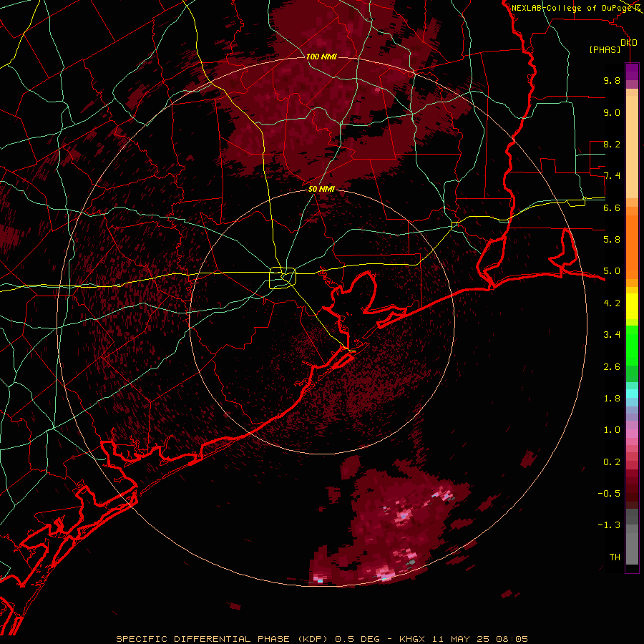This screenshot has width=644, height=644.
Task: Click the 50 NMI range ring label
Action: click(321, 189)
